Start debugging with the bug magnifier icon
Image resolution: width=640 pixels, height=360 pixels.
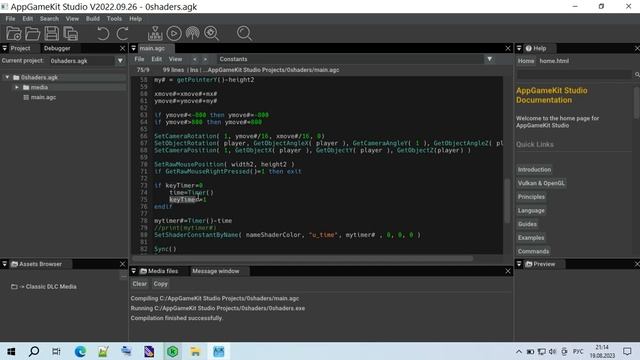(x=212, y=33)
